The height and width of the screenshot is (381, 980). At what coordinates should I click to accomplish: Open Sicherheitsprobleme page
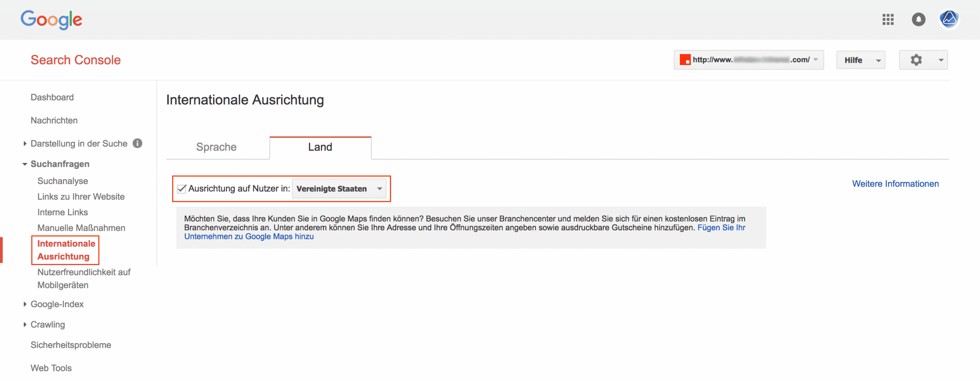click(x=71, y=345)
